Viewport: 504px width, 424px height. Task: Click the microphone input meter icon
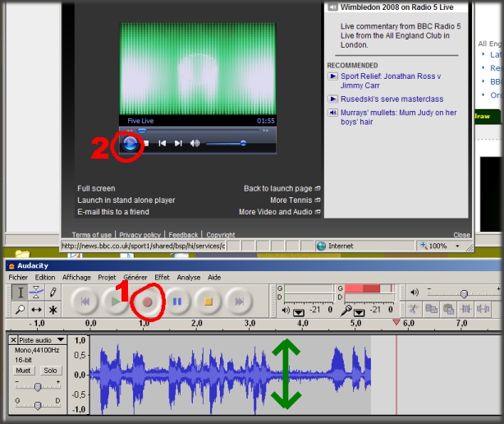(346, 311)
